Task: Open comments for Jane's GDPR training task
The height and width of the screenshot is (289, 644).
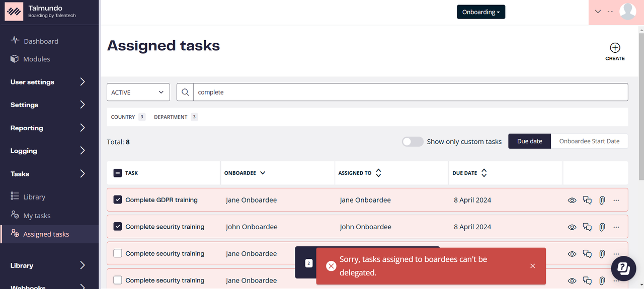Action: pos(587,200)
